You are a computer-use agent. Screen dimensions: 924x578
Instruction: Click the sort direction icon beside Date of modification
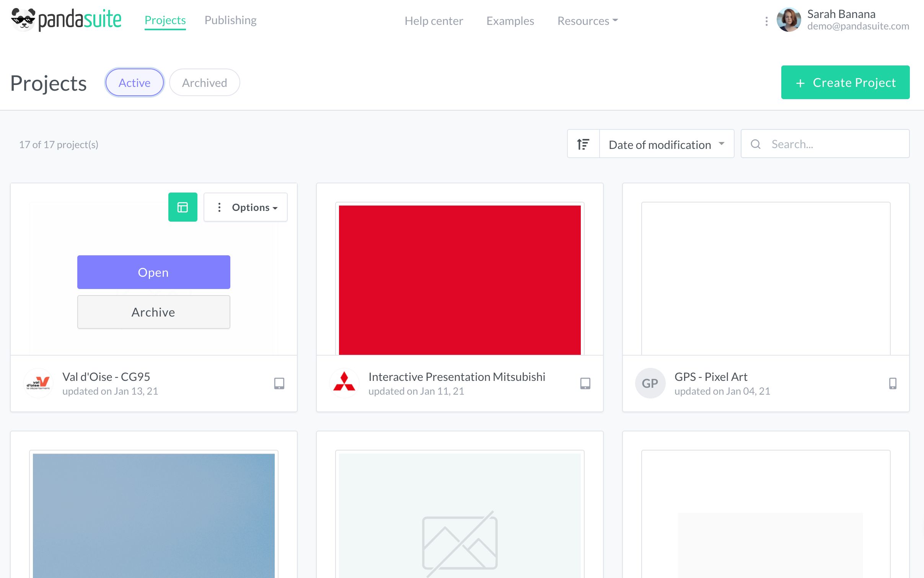click(583, 144)
